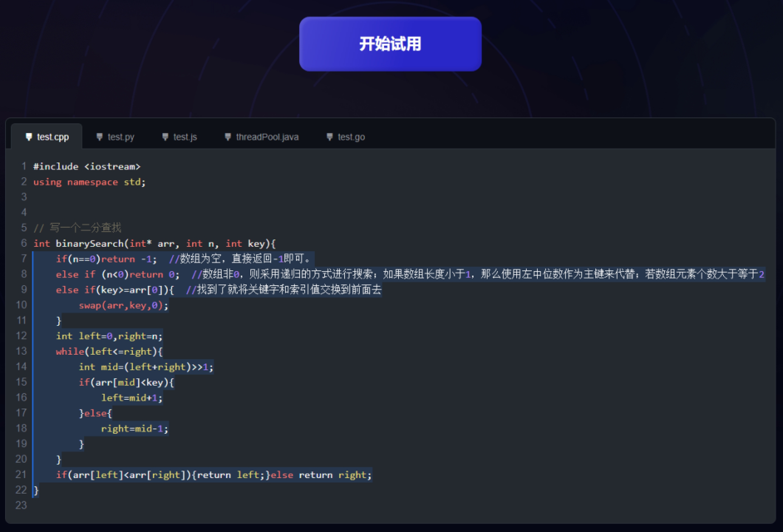Click line number 13 in gutter

point(21,351)
